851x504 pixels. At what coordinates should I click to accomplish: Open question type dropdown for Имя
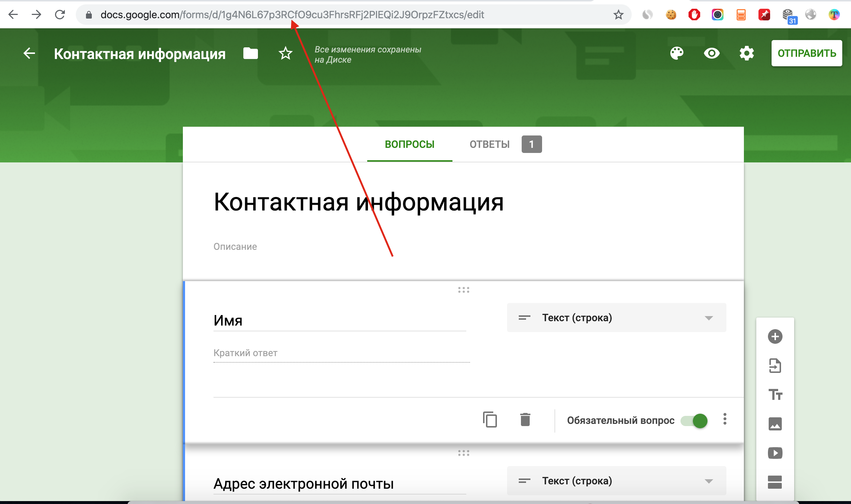(616, 318)
